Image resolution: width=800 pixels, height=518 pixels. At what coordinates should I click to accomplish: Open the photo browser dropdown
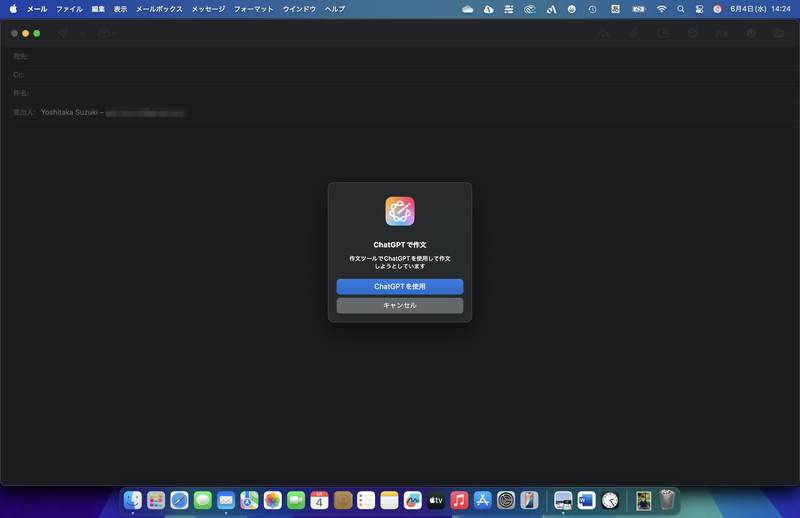[x=781, y=33]
